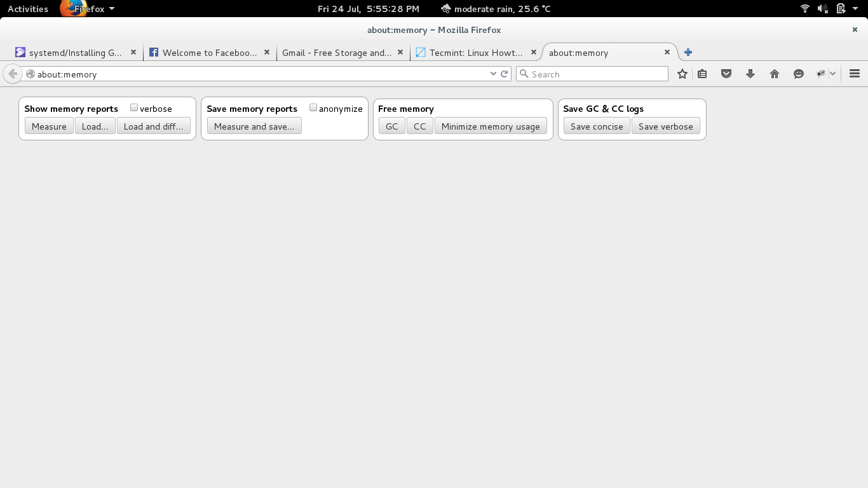Switch to the Gmail tab
The height and width of the screenshot is (488, 868).
[337, 53]
